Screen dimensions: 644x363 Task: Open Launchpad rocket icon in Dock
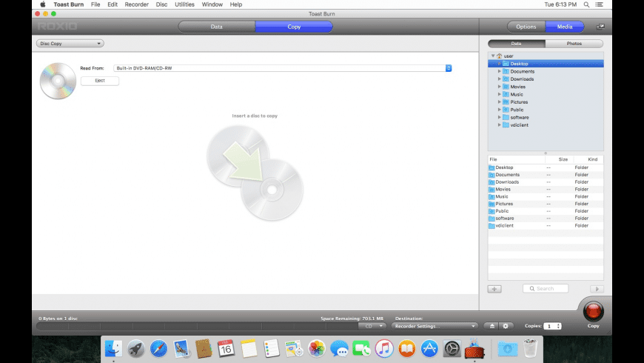pyautogui.click(x=136, y=349)
